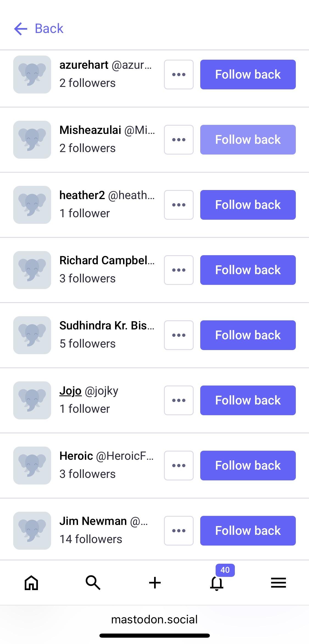The image size is (309, 644).
Task: Tap the Back arrow icon
Action: 21,29
